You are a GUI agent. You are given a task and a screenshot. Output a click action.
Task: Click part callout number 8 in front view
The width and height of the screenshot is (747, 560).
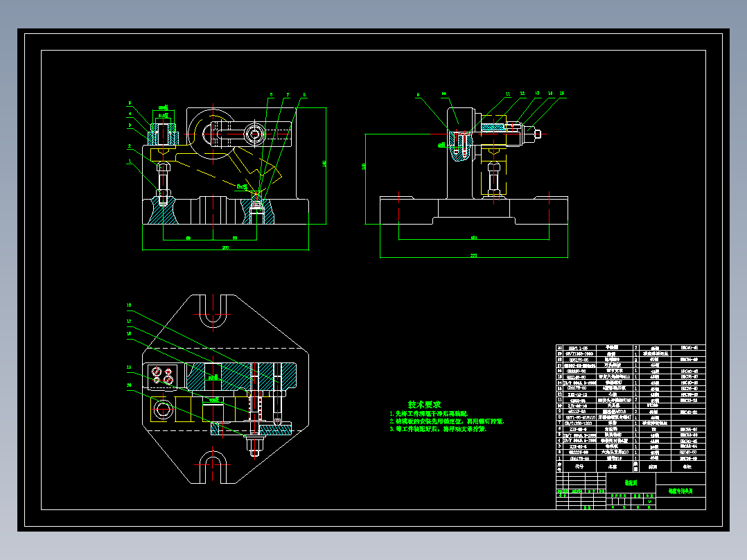[x=304, y=95]
